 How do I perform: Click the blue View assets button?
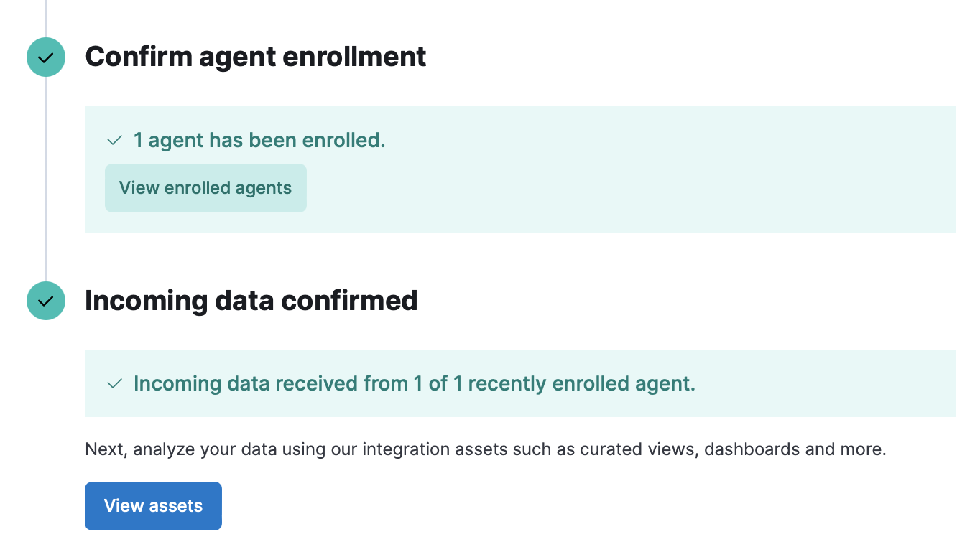click(x=153, y=505)
